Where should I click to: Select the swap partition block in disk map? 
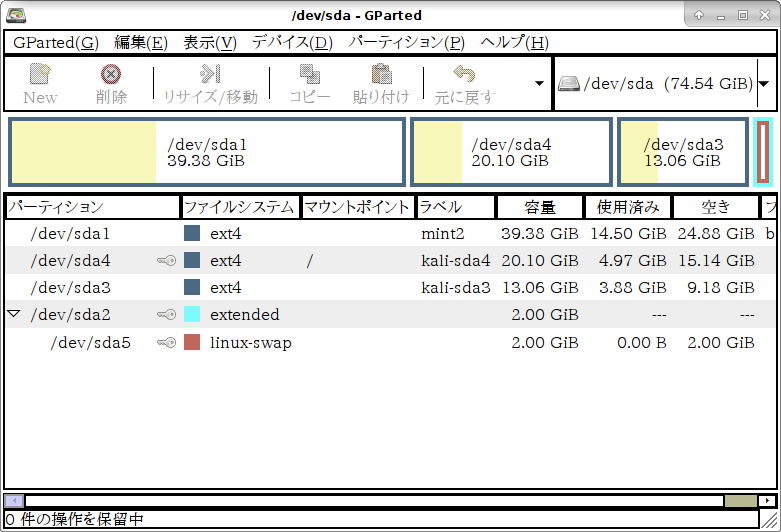coord(763,152)
